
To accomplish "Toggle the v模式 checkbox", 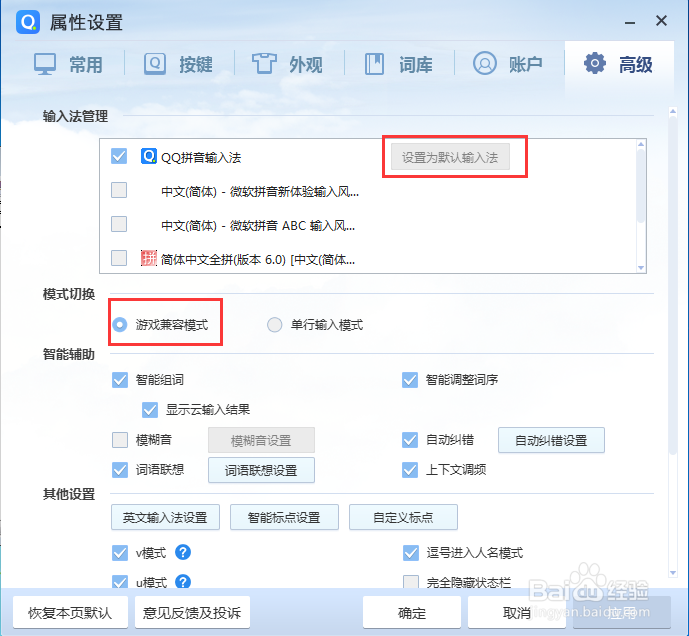I will coord(120,552).
